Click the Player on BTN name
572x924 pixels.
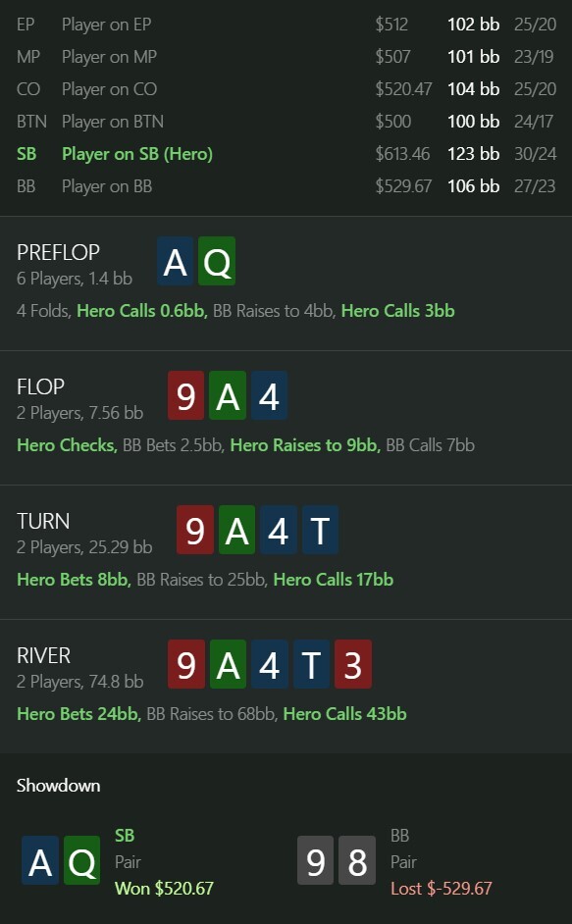[x=113, y=122]
